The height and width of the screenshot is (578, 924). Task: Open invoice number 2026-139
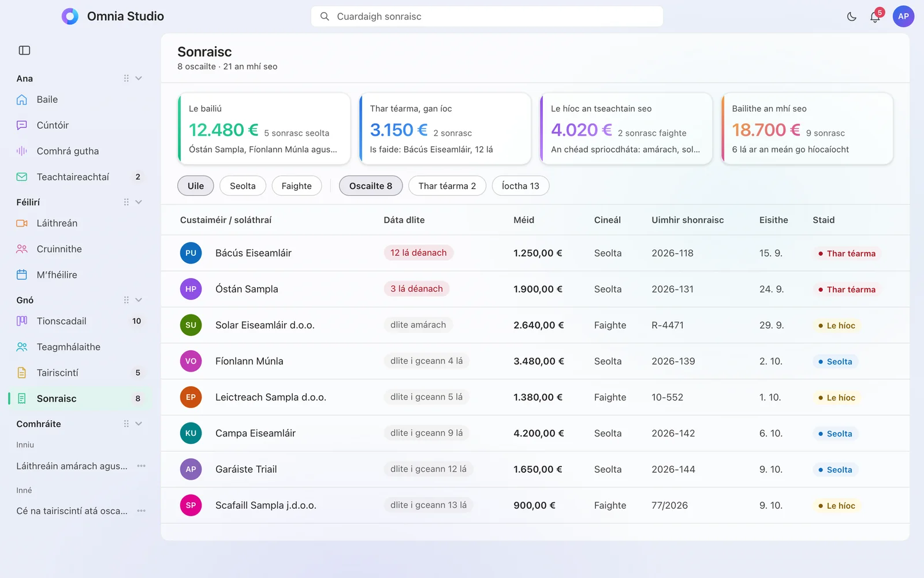point(673,361)
